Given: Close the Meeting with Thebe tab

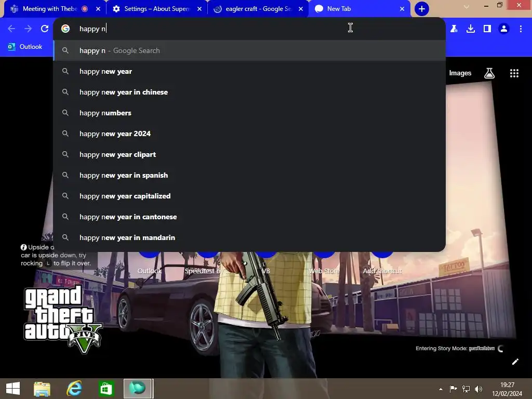Looking at the screenshot, I should click(98, 9).
